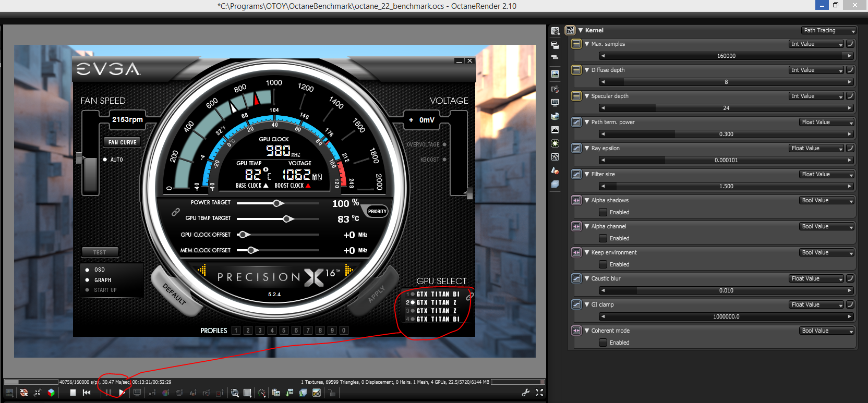Select profile 9 in EVGA Precision

click(332, 330)
